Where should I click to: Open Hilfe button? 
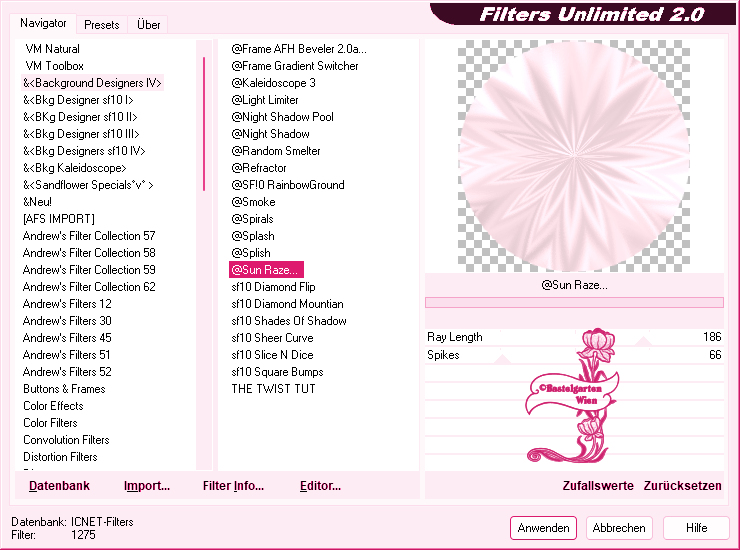click(696, 528)
